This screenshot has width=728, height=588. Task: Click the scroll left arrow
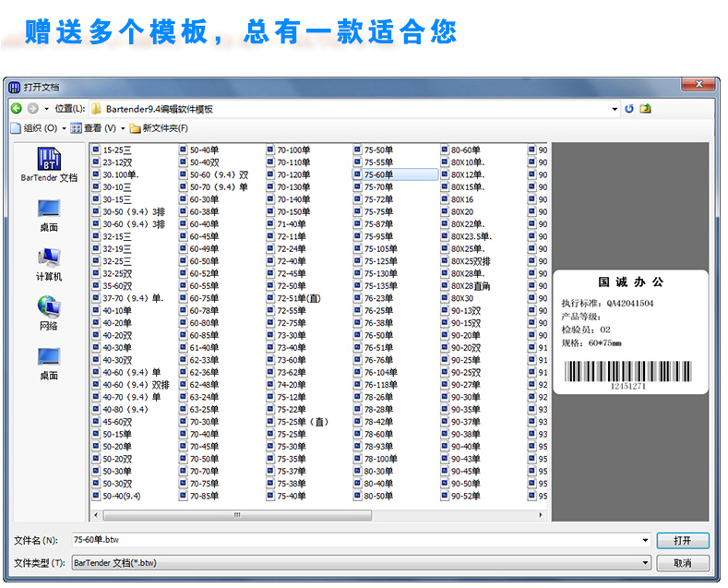(96, 515)
